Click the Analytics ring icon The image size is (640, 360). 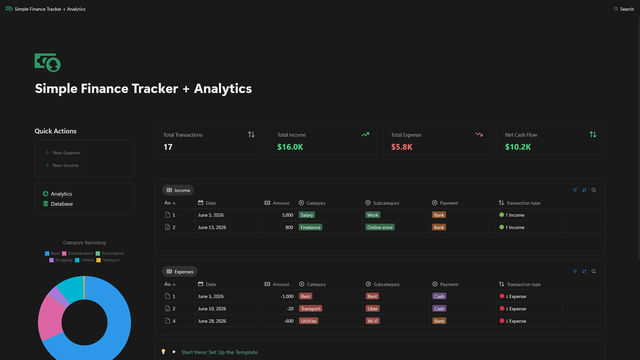tap(45, 194)
